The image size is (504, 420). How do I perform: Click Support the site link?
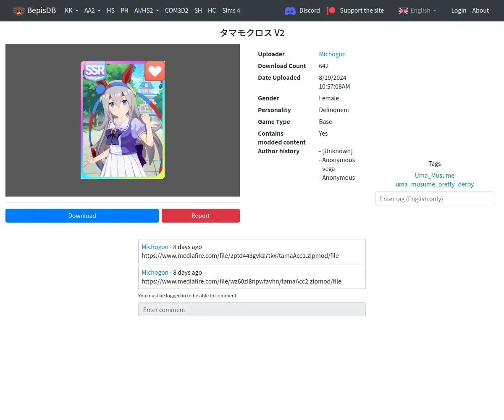tap(362, 10)
